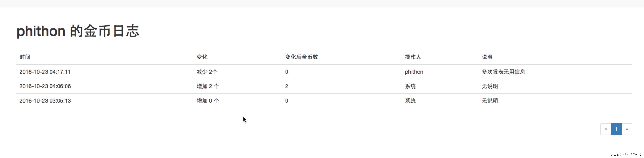Click the 增加 2 个 change entry
Image resolution: width=644 pixels, height=158 pixels.
tap(208, 86)
